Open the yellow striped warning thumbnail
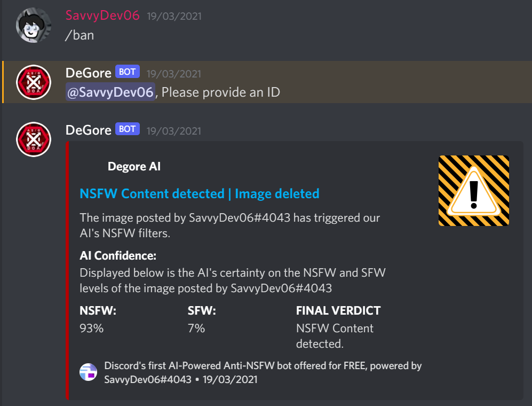This screenshot has height=406, width=532. pos(474,191)
